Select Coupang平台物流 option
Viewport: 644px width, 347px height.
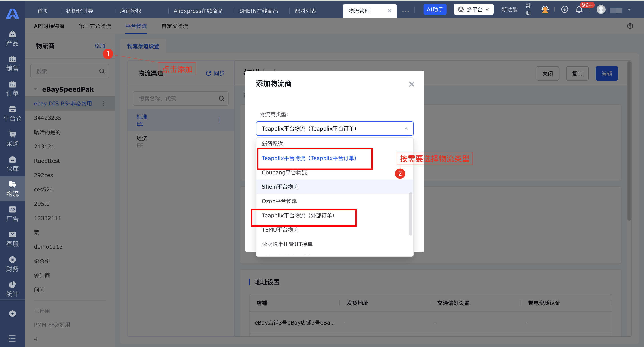[x=335, y=172]
